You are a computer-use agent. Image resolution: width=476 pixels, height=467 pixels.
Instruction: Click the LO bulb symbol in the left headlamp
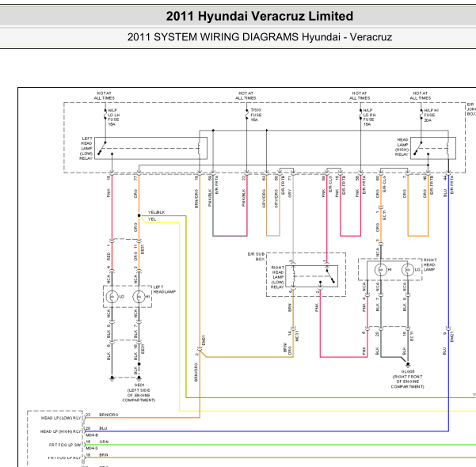112,297
